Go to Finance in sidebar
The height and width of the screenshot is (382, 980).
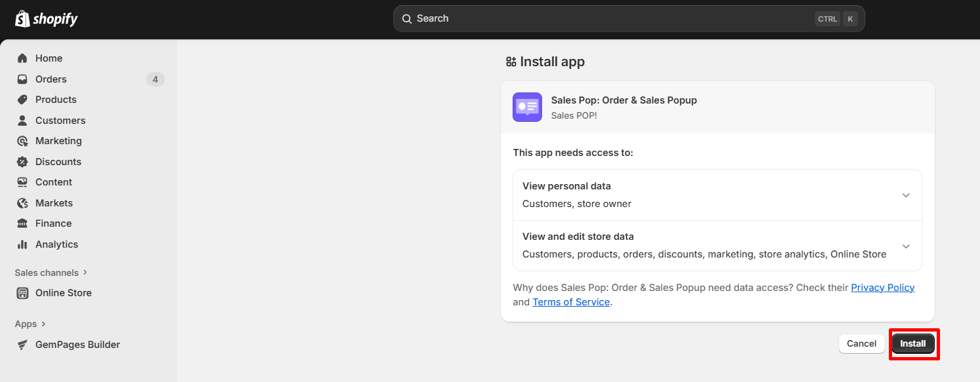pos(53,223)
